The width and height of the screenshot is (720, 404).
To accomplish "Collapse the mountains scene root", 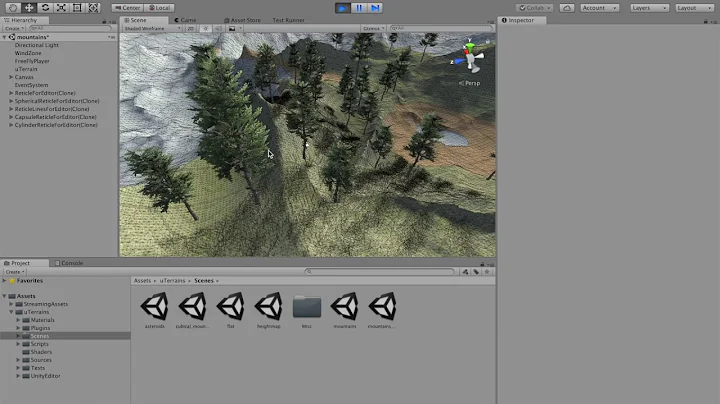I will pyautogui.click(x=5, y=37).
